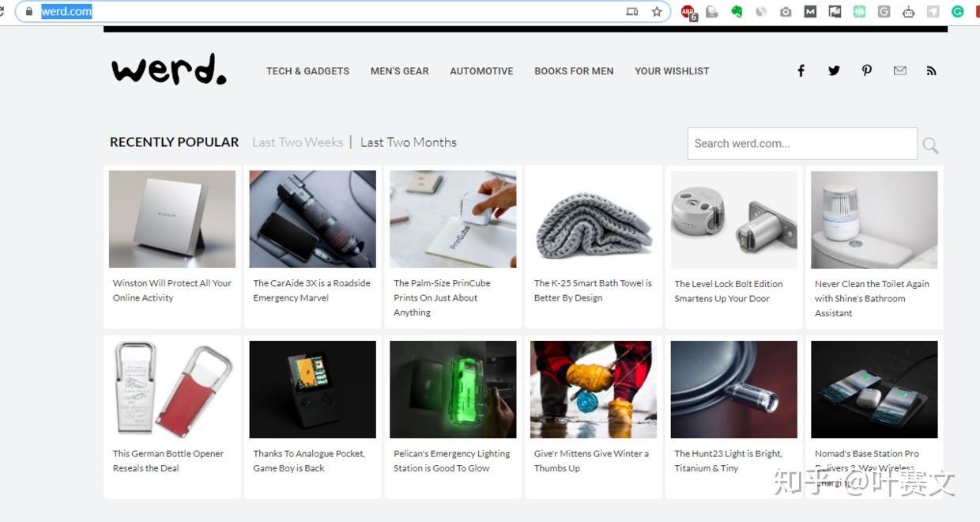This screenshot has width=980, height=522.
Task: Switch to Last Two Weeks tab
Action: tap(297, 142)
